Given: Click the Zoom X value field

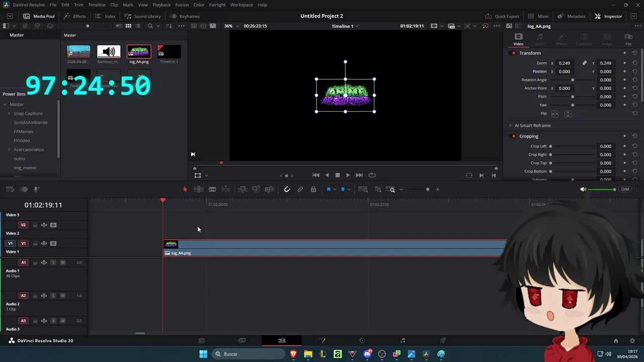Looking at the screenshot, I should pyautogui.click(x=564, y=63).
